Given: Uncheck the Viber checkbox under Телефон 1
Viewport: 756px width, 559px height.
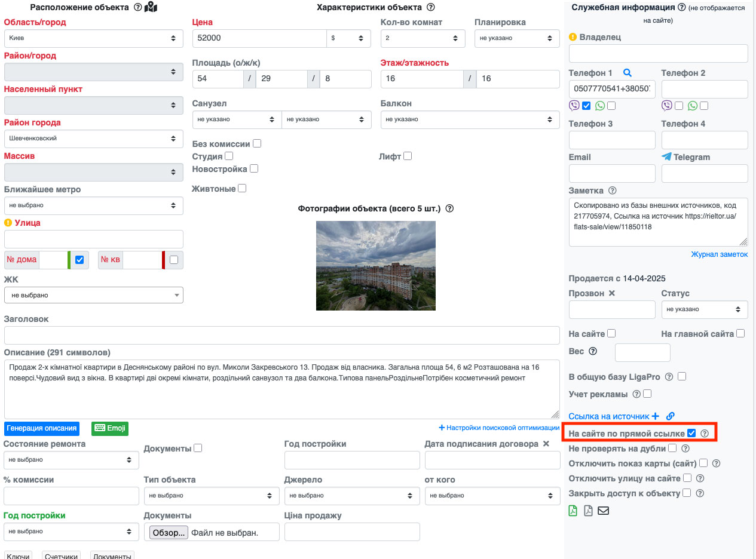Looking at the screenshot, I should pos(586,106).
